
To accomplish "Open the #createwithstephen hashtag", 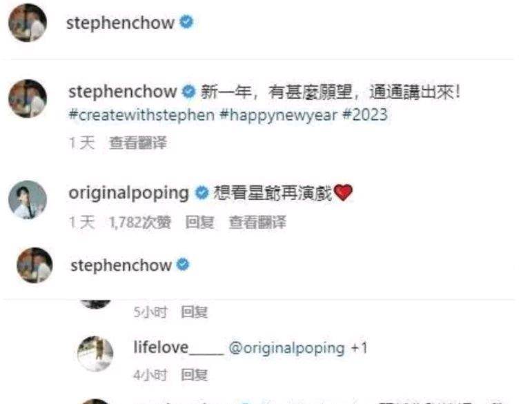I will point(141,115).
